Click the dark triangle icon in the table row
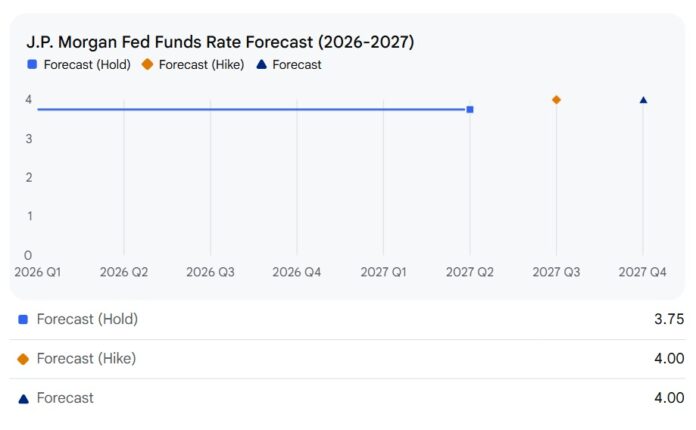 pyautogui.click(x=23, y=398)
